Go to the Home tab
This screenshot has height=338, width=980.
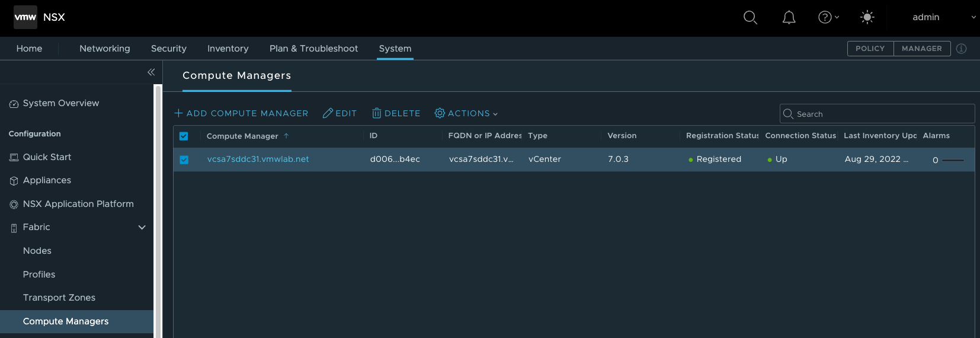pyautogui.click(x=29, y=49)
